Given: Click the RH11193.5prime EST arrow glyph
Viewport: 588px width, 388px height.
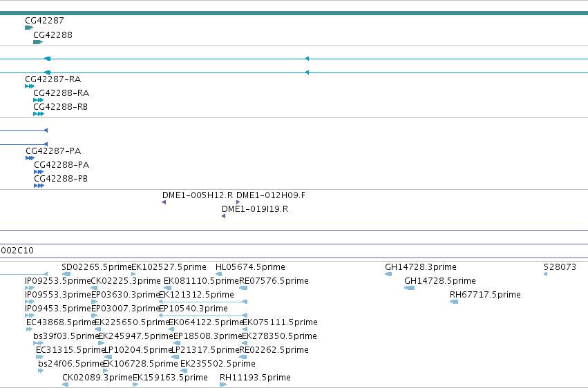Looking at the screenshot, I should coord(223,385).
